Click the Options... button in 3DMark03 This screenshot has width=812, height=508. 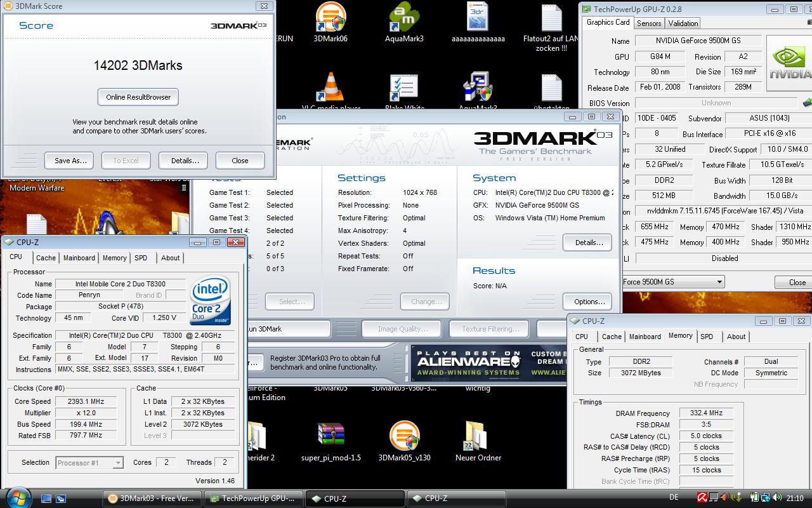(587, 302)
